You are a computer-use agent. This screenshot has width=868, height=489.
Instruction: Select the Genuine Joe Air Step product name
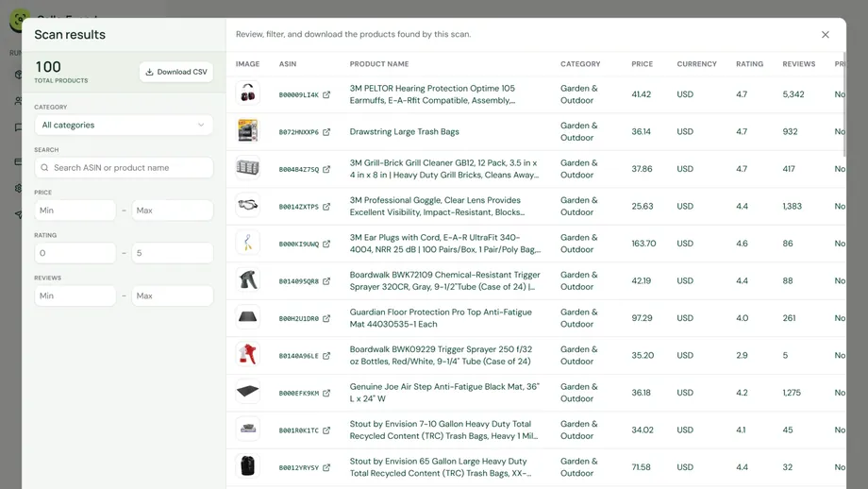point(444,393)
